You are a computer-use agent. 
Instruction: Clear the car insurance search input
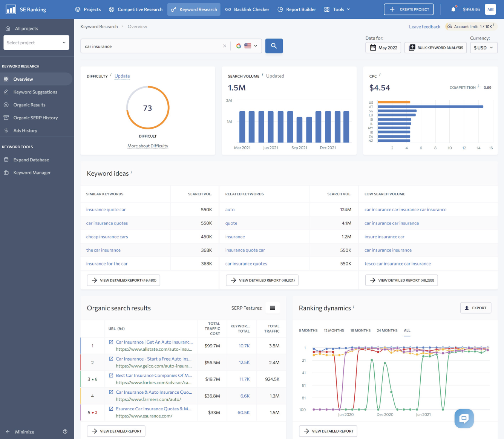[224, 46]
